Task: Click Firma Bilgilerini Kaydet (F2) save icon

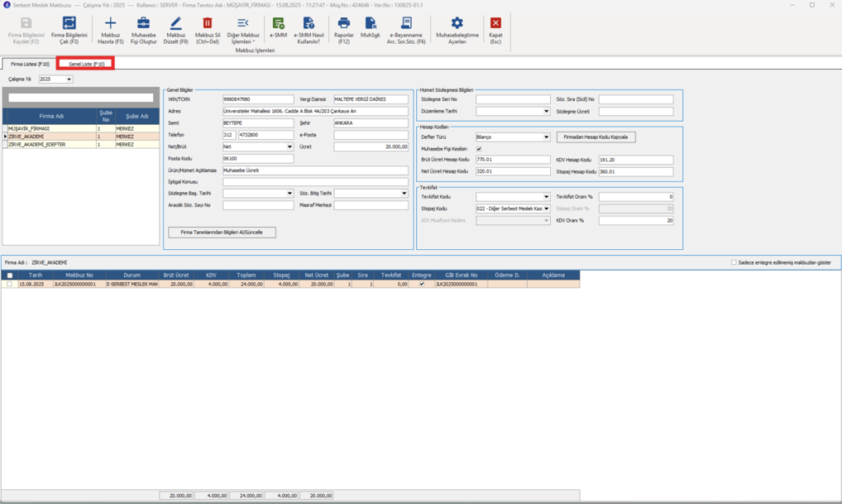Action: click(25, 23)
